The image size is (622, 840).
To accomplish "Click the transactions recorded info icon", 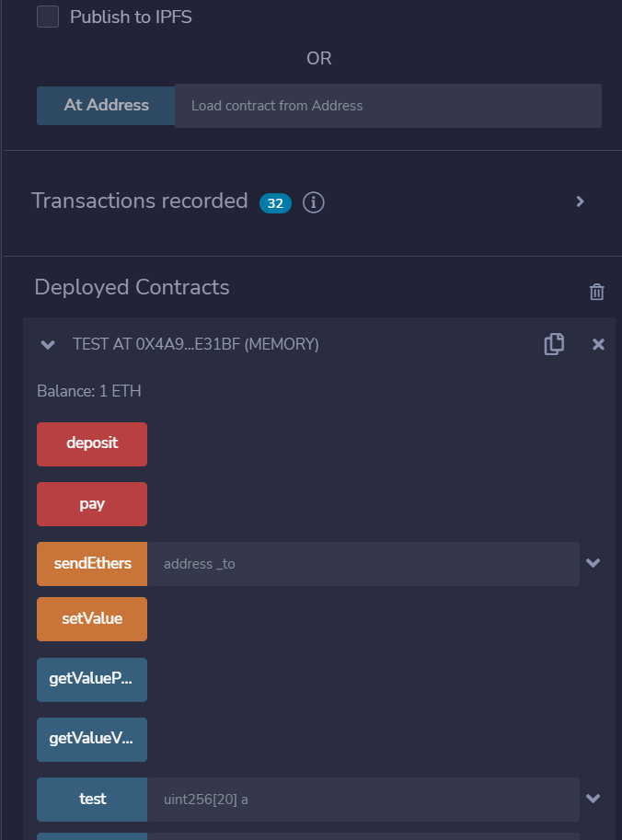I will (x=314, y=202).
